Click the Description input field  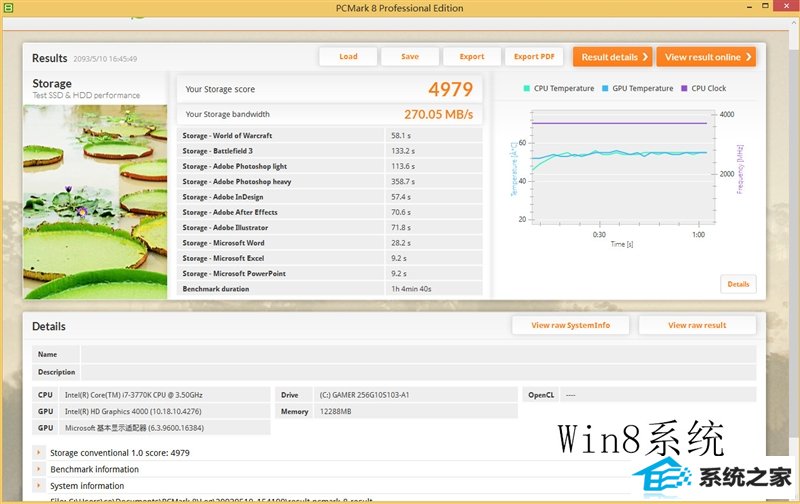pos(418,372)
